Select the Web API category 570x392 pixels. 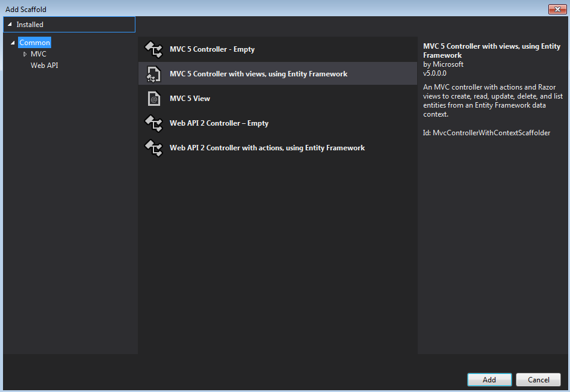[x=44, y=66]
